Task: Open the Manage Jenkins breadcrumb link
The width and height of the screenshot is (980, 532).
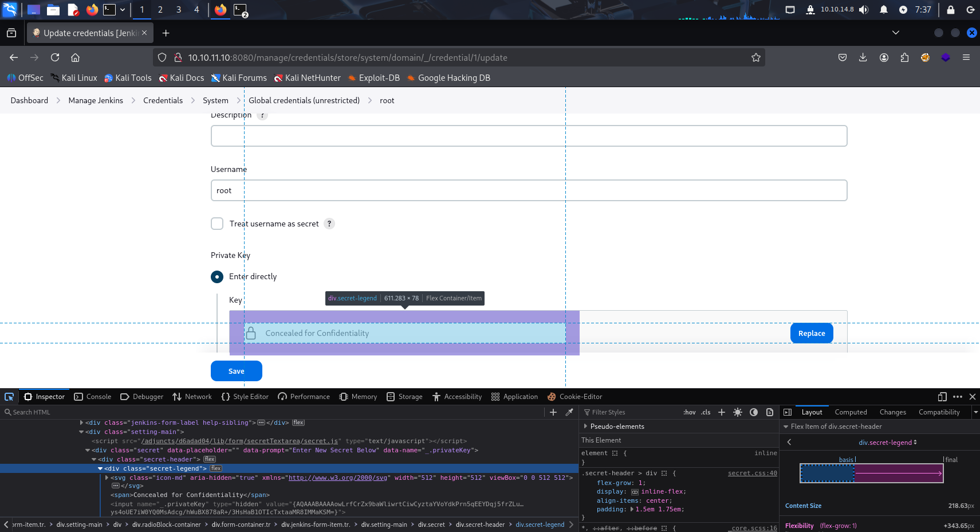Action: tap(96, 100)
